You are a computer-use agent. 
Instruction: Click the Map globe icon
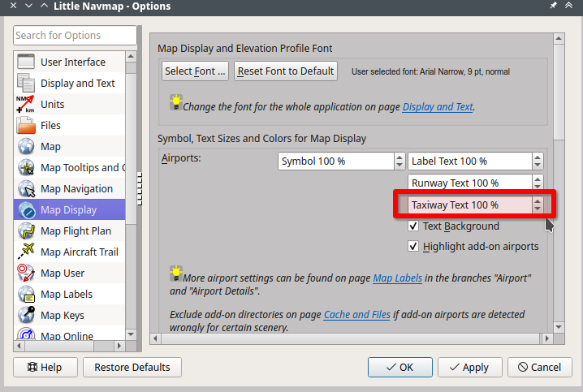pos(26,146)
